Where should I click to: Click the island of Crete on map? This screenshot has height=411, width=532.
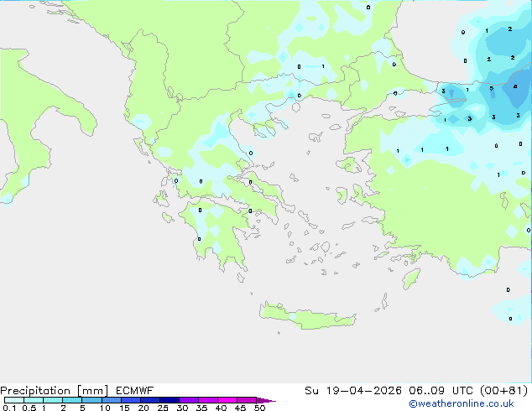(307, 316)
